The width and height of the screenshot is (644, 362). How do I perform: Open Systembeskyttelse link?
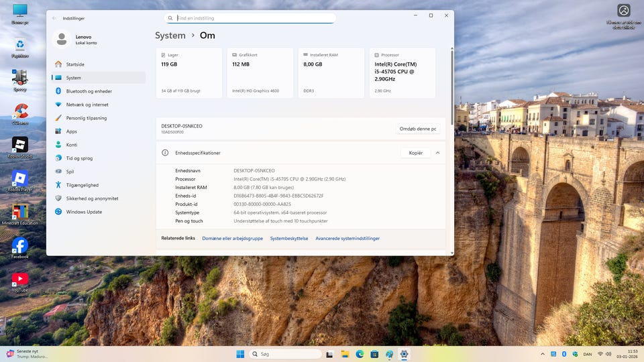click(288, 239)
